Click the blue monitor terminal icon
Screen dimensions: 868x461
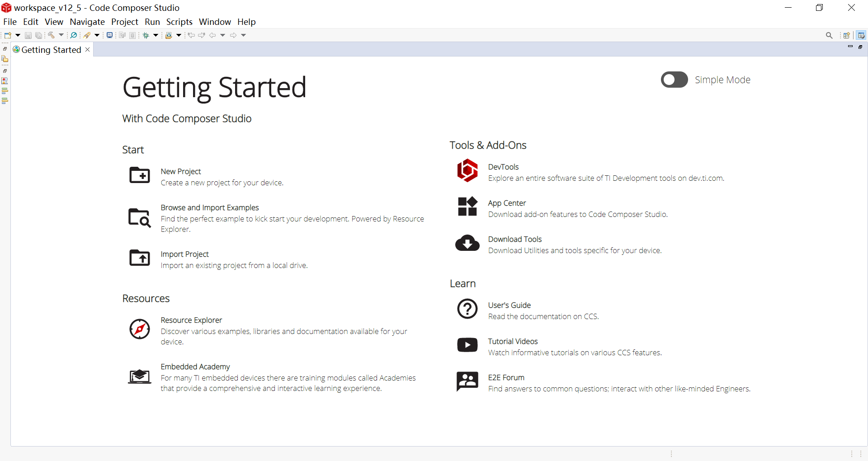pos(109,35)
